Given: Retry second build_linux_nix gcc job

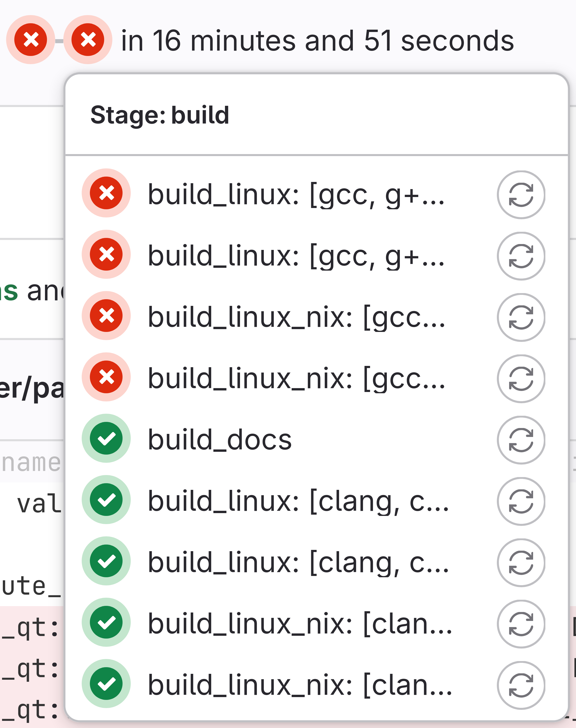Looking at the screenshot, I should [x=521, y=379].
